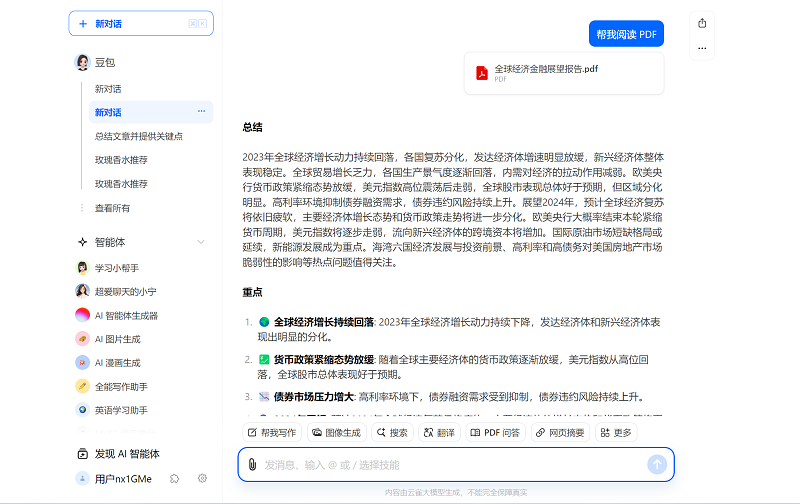Open more options for highlighted 新对话 conversation

(202, 111)
